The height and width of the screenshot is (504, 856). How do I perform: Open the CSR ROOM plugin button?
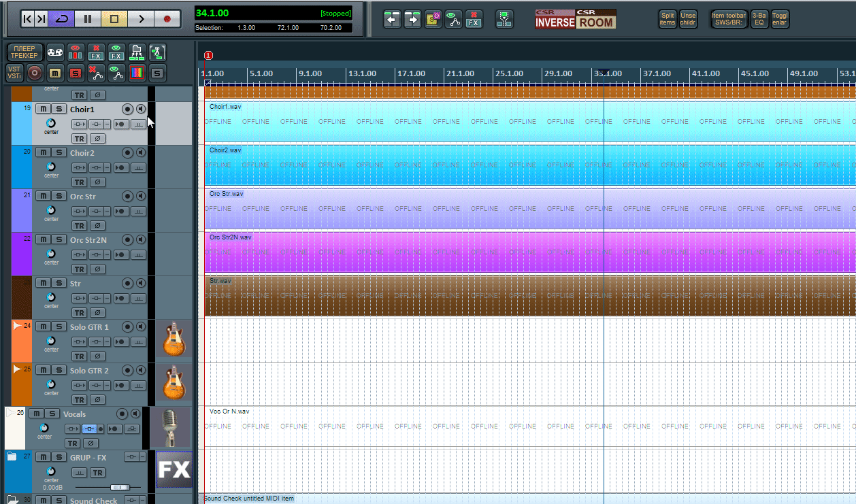pos(596,19)
